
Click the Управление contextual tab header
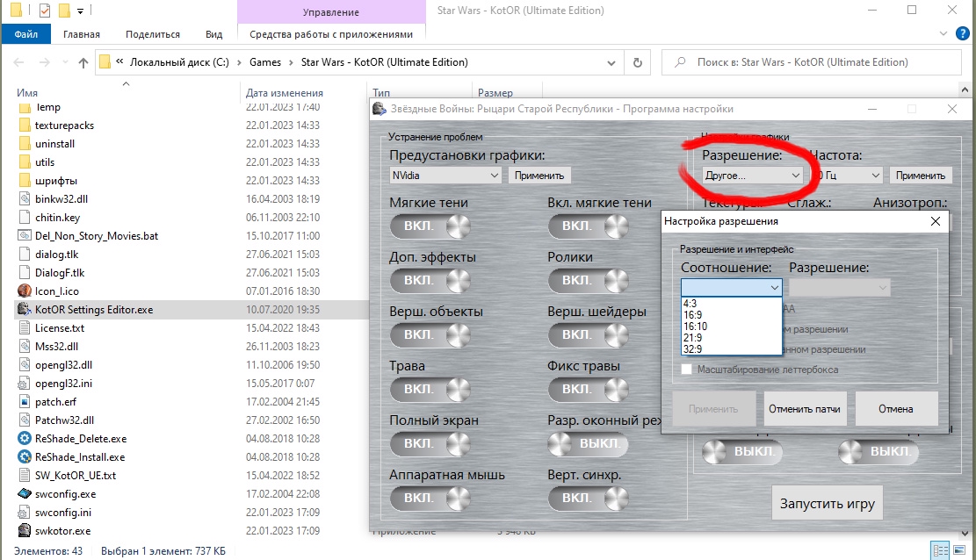(x=331, y=11)
